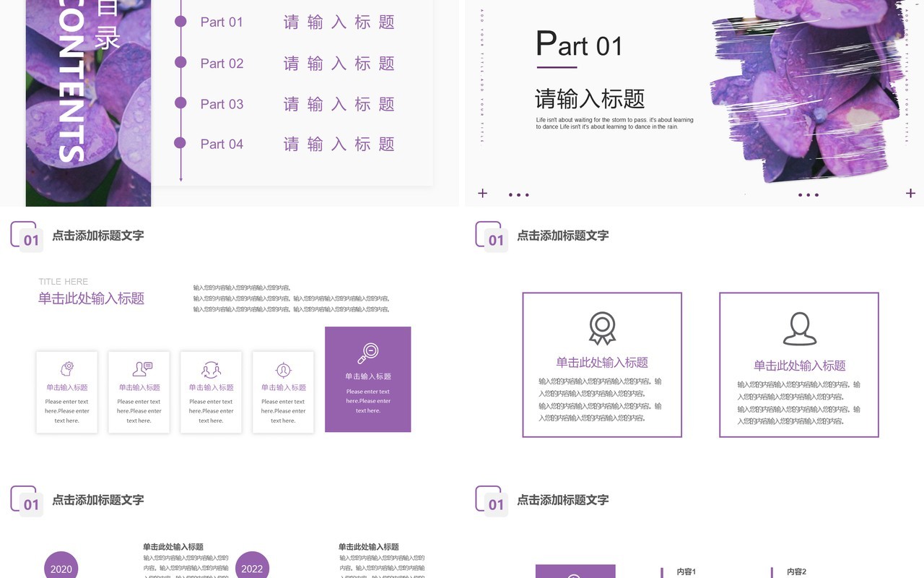This screenshot has height=578, width=924.
Task: Click the three dots beside the bottom-left plus sign
Action: (518, 194)
